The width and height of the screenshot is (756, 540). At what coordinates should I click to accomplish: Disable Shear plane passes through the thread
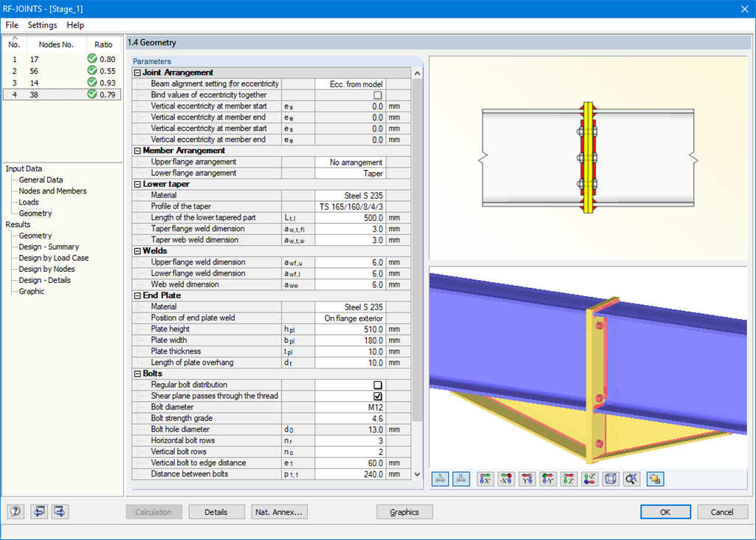tap(379, 395)
